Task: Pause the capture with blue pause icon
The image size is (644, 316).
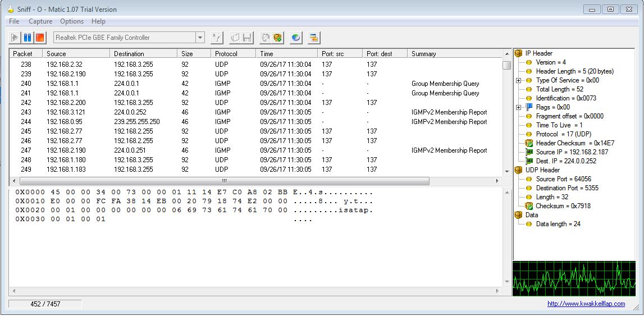Action: tap(28, 38)
